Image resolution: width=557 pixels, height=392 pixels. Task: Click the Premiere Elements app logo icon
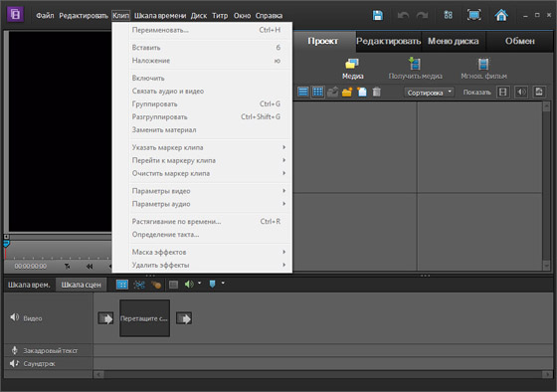(x=15, y=14)
